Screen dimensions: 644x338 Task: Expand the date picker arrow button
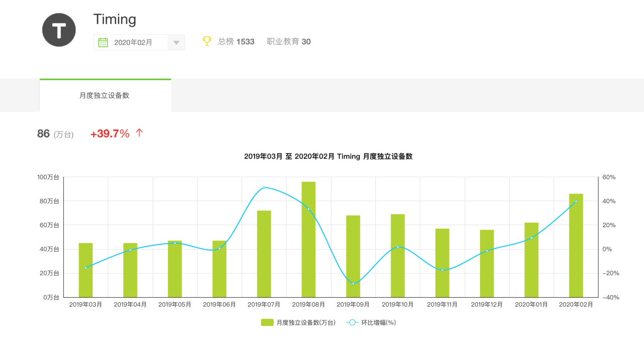click(x=176, y=42)
